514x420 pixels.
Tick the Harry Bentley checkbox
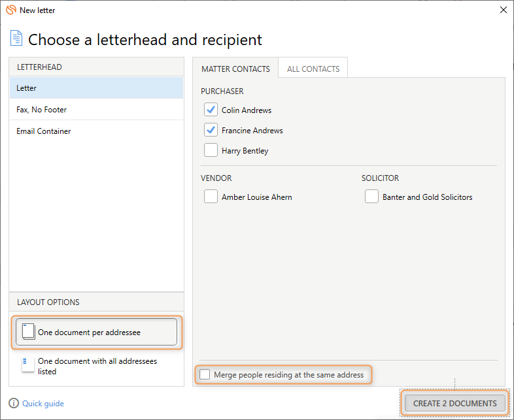click(x=211, y=150)
